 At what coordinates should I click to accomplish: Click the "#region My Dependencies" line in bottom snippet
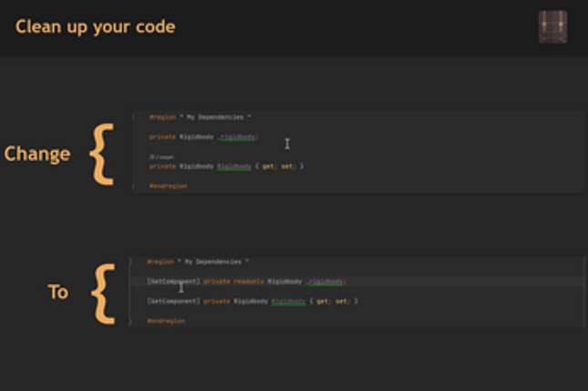click(198, 261)
